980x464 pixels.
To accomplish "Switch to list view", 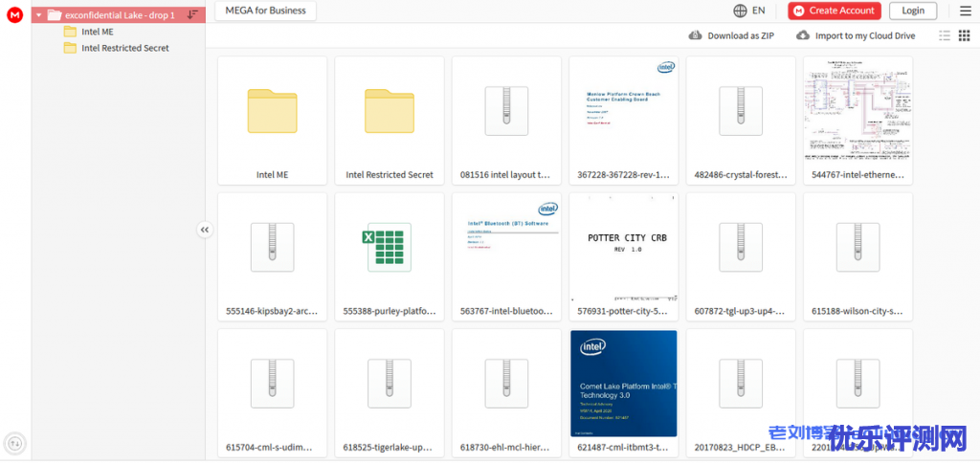I will coord(945,35).
